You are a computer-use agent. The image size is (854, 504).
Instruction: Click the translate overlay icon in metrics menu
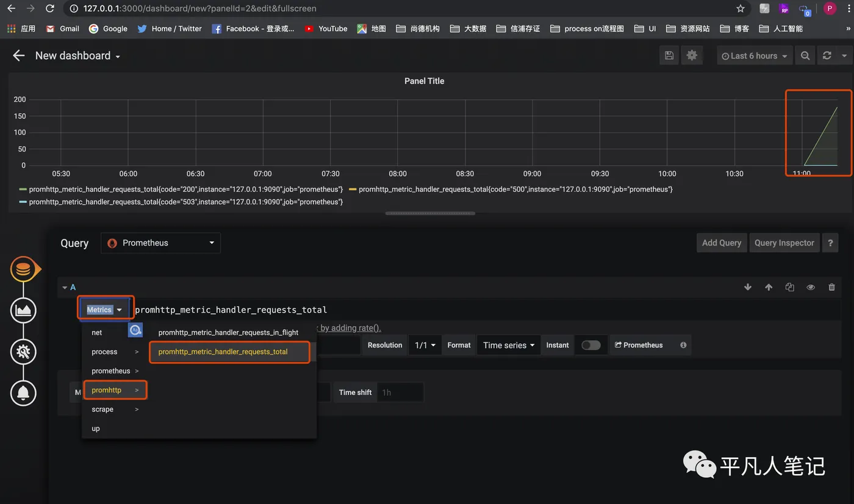click(x=135, y=330)
